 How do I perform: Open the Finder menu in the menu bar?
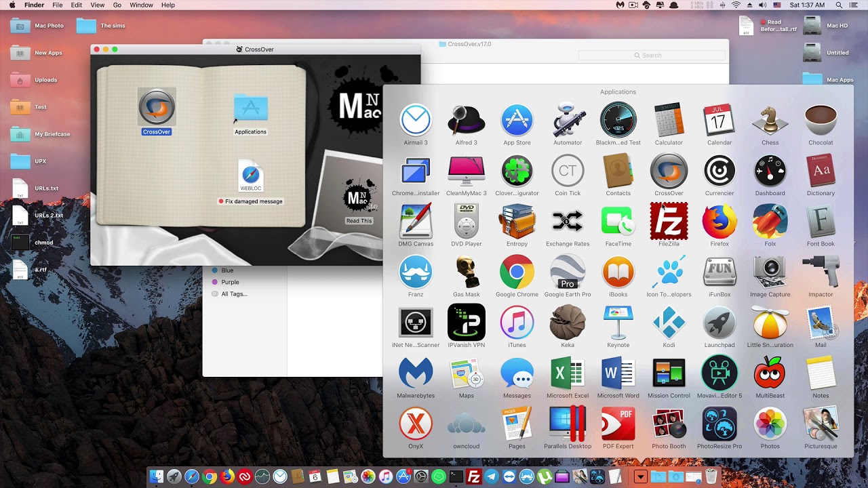(x=34, y=5)
